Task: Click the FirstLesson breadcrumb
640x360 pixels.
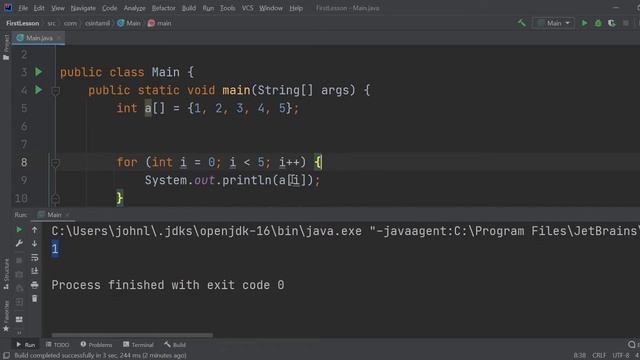Action: pyautogui.click(x=22, y=23)
